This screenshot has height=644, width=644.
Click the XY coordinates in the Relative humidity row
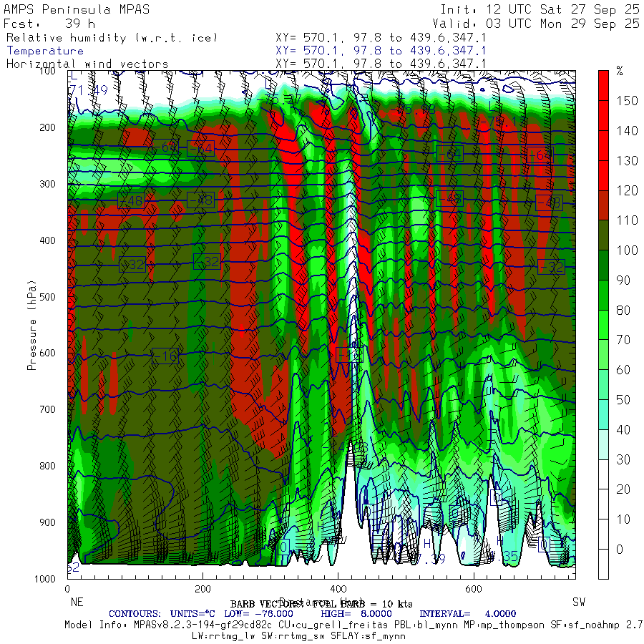(381, 38)
